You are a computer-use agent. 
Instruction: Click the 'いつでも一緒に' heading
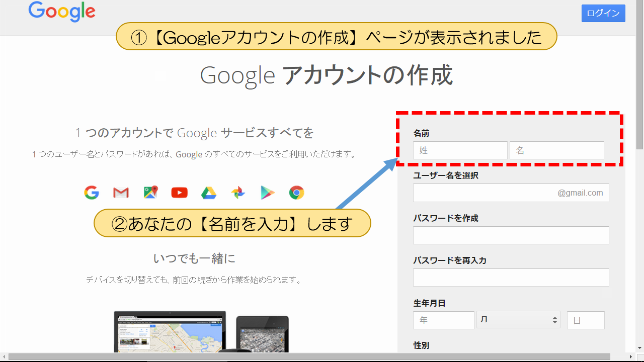(194, 259)
